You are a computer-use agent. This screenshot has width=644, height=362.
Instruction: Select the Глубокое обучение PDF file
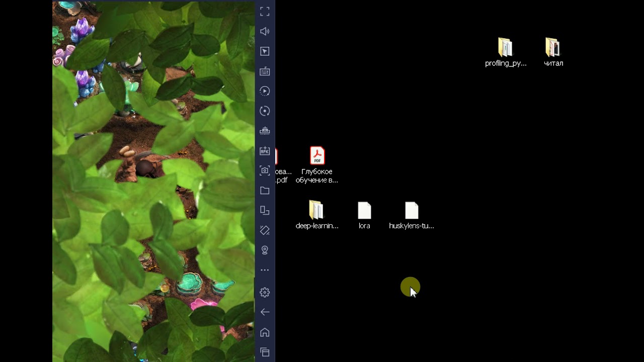tap(317, 165)
